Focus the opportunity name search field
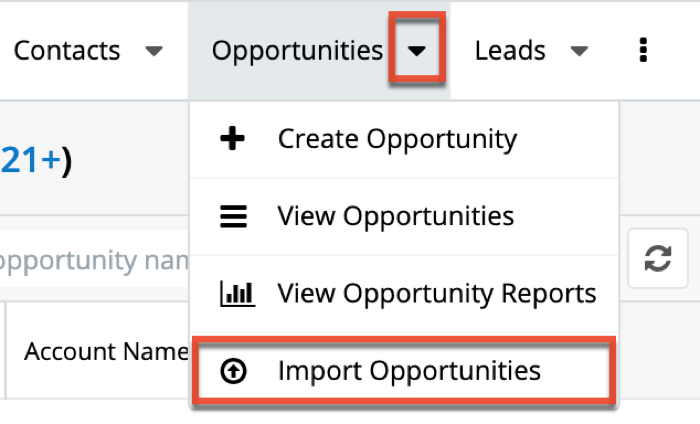Image resolution: width=700 pixels, height=424 pixels. pyautogui.click(x=94, y=259)
